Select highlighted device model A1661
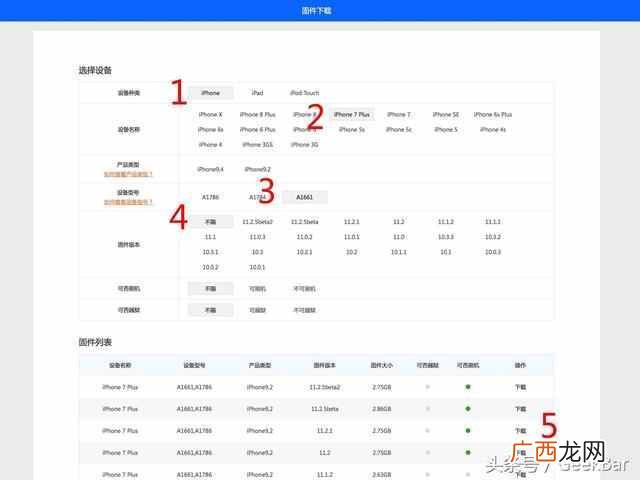Screen dimensions: 640x480 pyautogui.click(x=304, y=197)
